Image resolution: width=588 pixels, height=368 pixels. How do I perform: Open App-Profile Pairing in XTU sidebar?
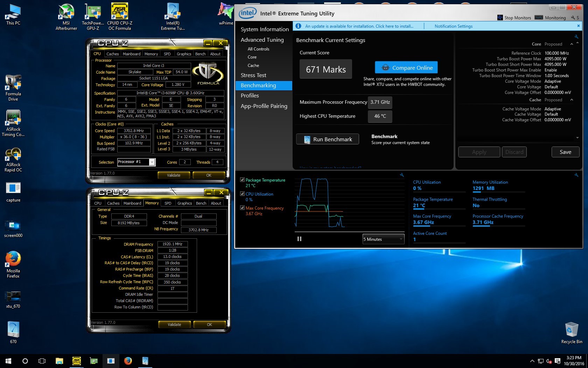click(x=264, y=106)
